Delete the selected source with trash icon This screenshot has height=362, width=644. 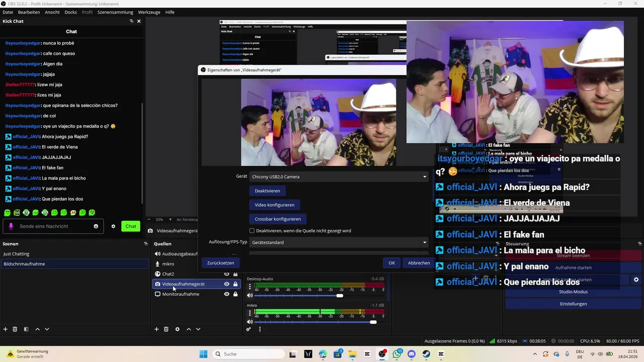pyautogui.click(x=166, y=329)
